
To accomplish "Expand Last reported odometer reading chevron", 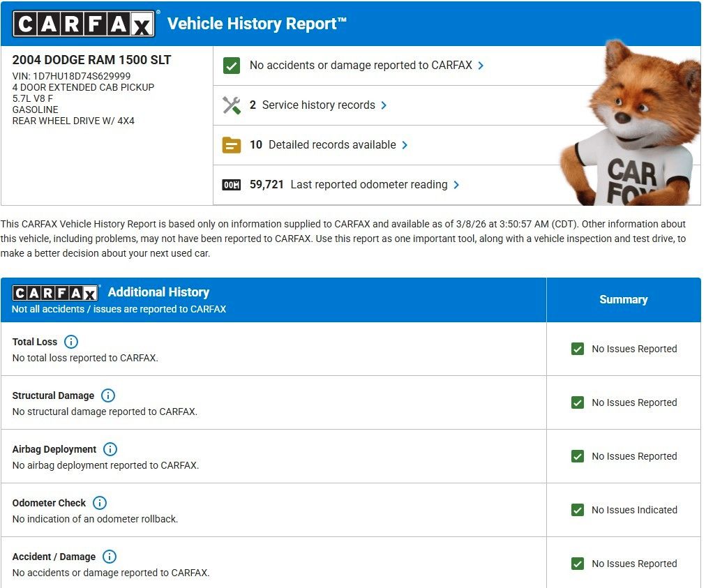I will pos(456,185).
